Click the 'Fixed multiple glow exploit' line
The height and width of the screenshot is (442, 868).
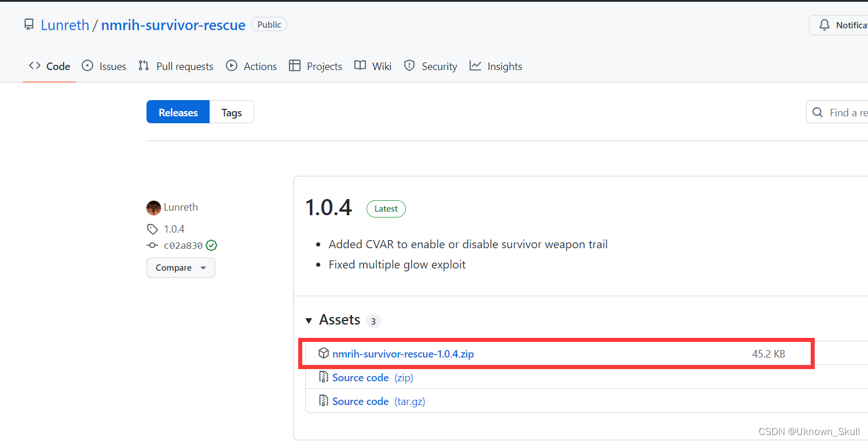click(397, 264)
